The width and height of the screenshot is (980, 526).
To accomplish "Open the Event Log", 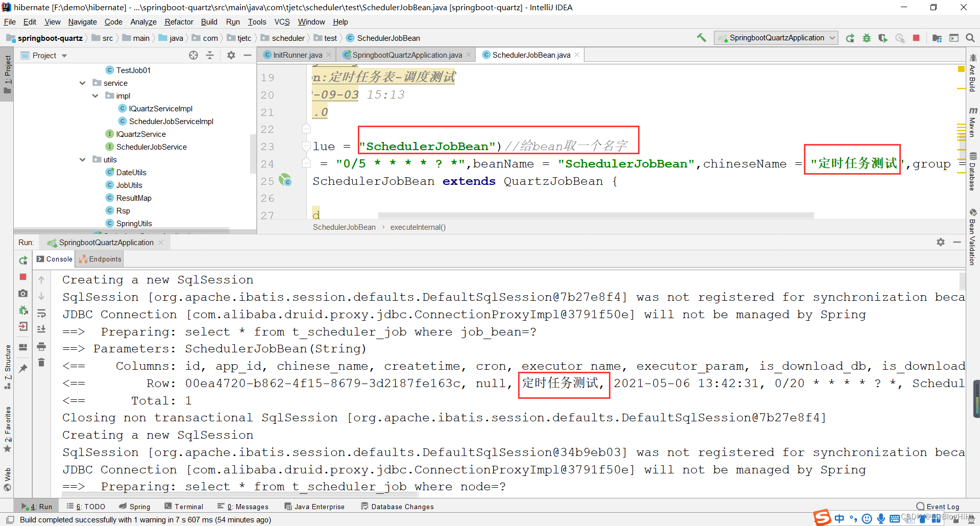I will point(938,507).
